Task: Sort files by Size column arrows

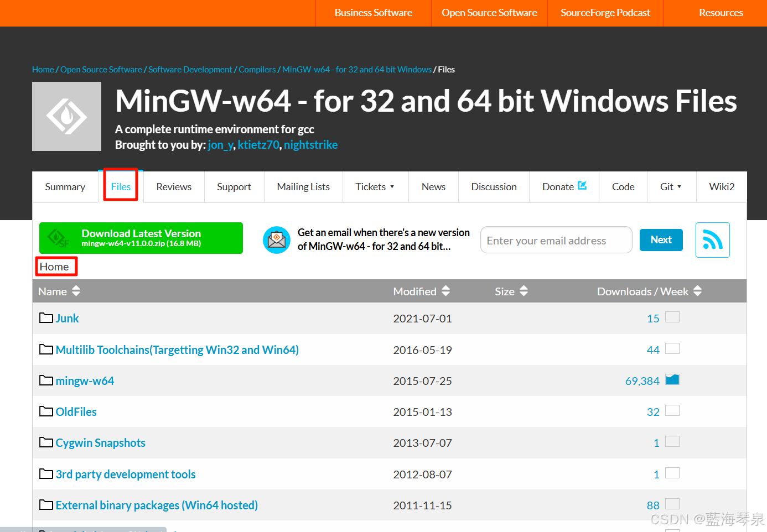Action: point(524,291)
